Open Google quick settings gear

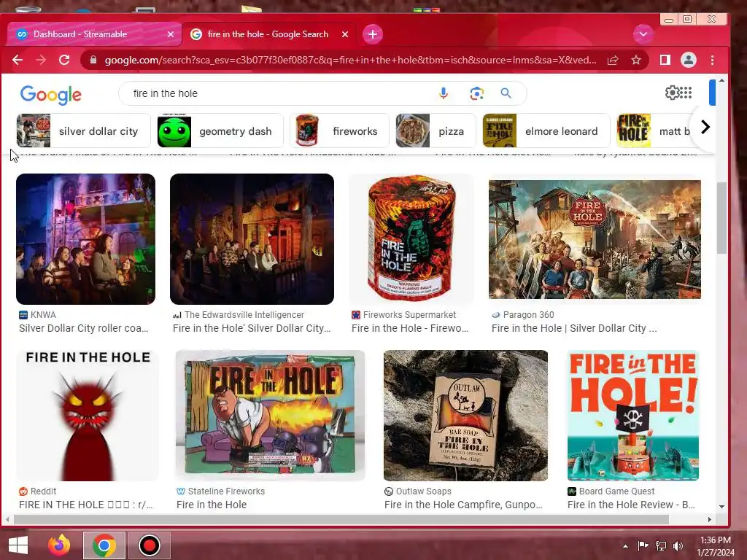pos(672,93)
